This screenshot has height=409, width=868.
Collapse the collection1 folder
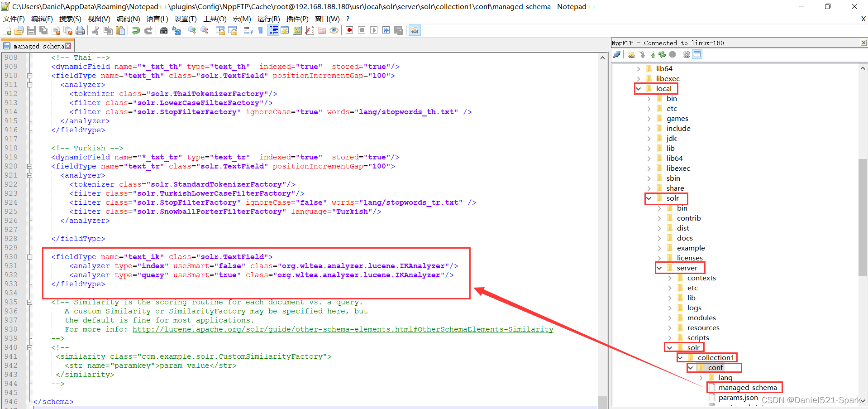(x=680, y=358)
